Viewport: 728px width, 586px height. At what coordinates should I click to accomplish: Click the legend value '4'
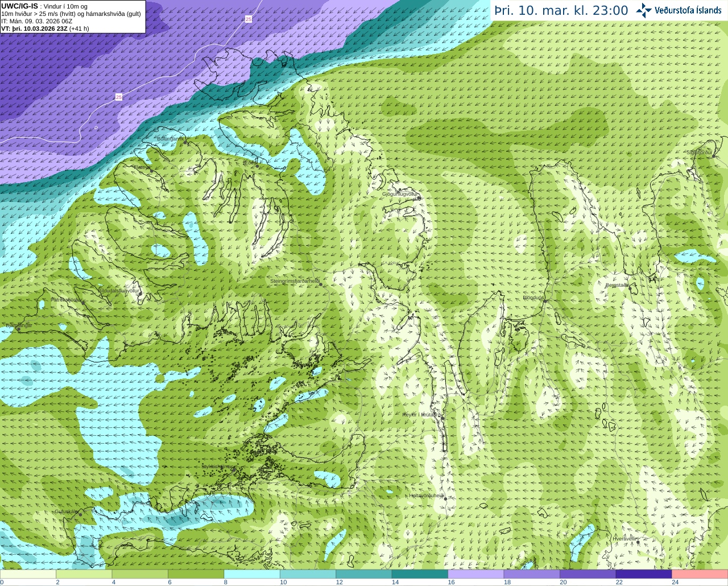113,582
